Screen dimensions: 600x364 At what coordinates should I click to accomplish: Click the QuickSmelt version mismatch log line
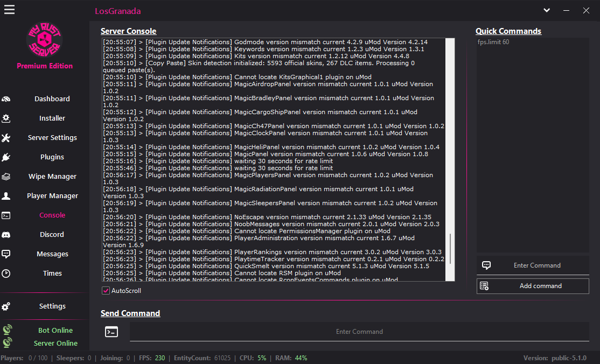(266, 266)
